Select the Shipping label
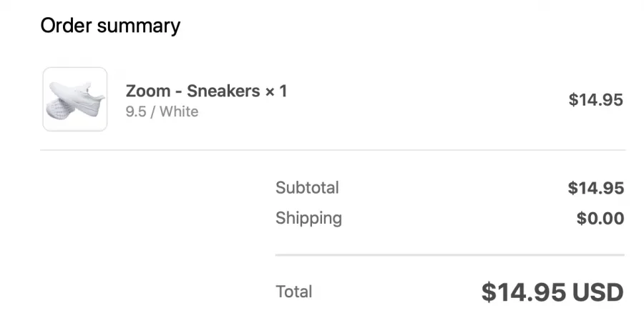Screen dimensions: 644x323 tap(308, 219)
